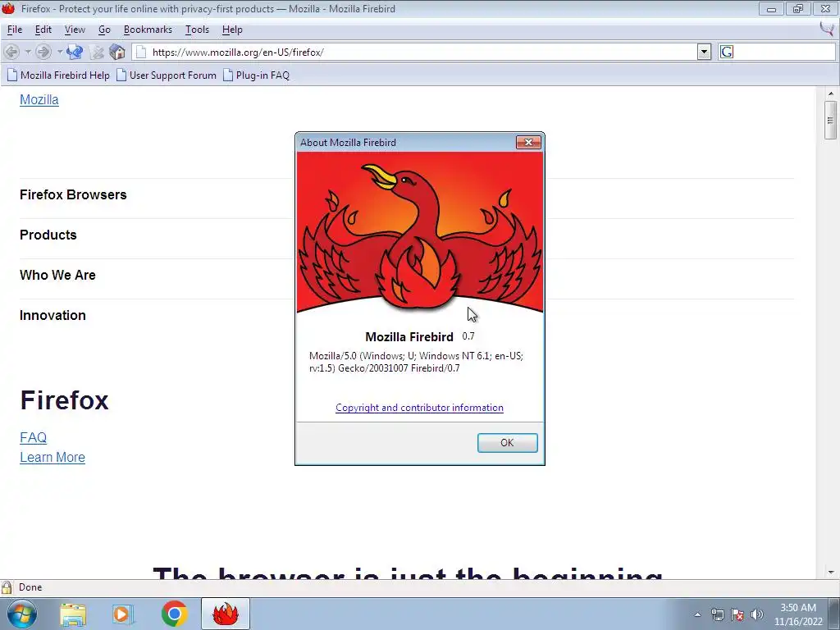
Task: Launch Windows Media Player from taskbar
Action: point(123,614)
